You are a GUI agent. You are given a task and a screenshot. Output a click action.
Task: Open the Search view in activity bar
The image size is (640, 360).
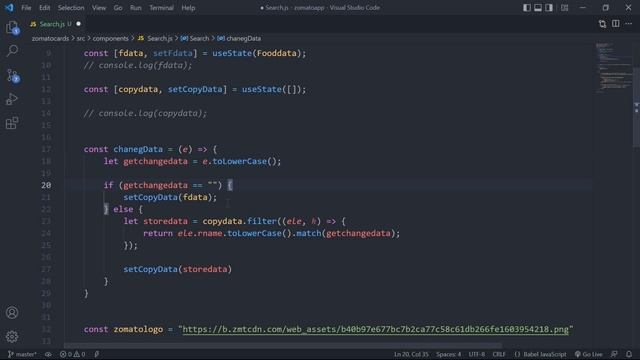click(12, 51)
